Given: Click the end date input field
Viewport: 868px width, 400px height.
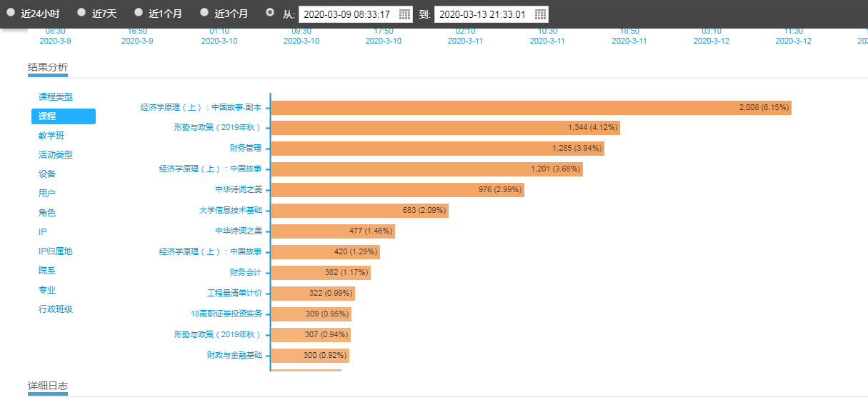Looking at the screenshot, I should pyautogui.click(x=483, y=14).
